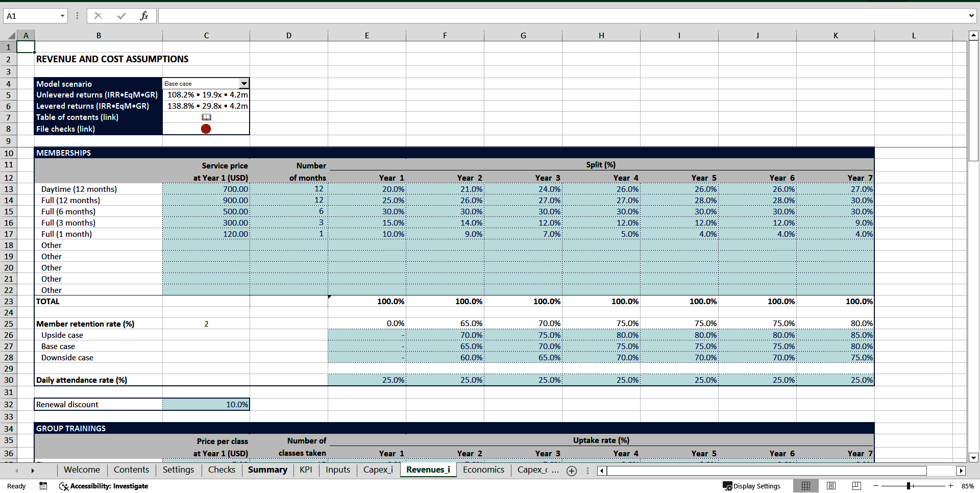Select cell C32 containing Renewal discount value
Image resolution: width=980 pixels, height=493 pixels.
tap(206, 404)
